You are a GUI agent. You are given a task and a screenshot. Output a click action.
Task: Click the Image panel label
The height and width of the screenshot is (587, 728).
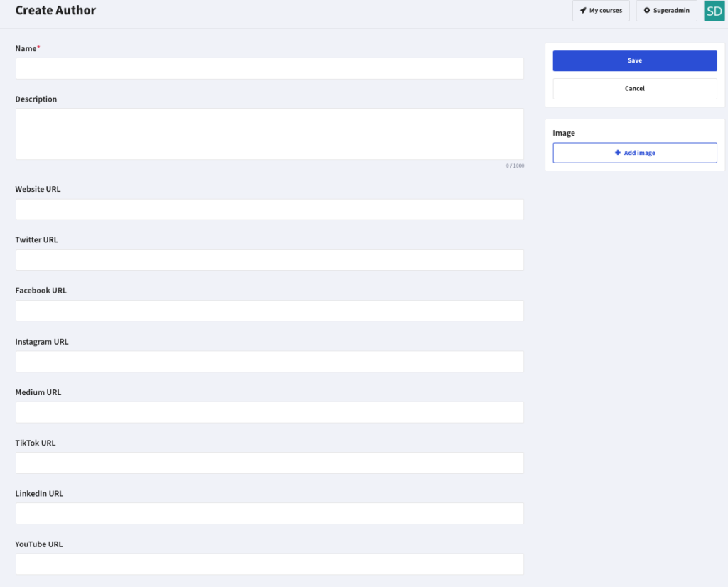[564, 133]
